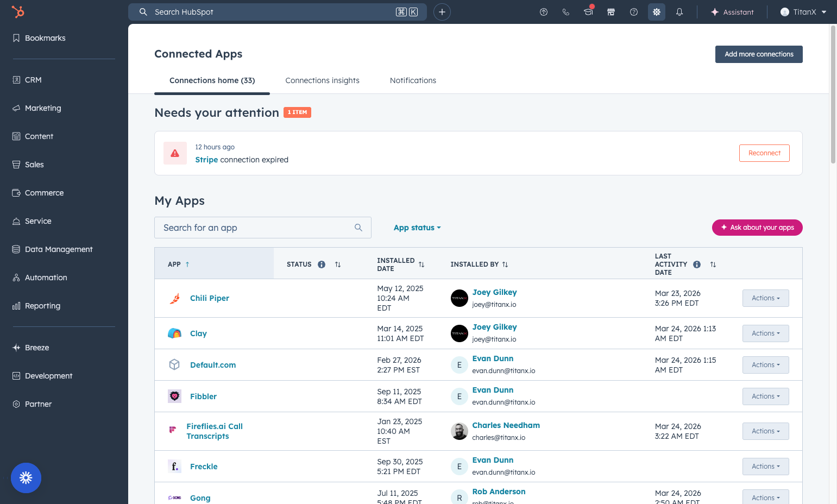This screenshot has width=837, height=504.
Task: Select Connections home (33) tab
Action: click(212, 80)
